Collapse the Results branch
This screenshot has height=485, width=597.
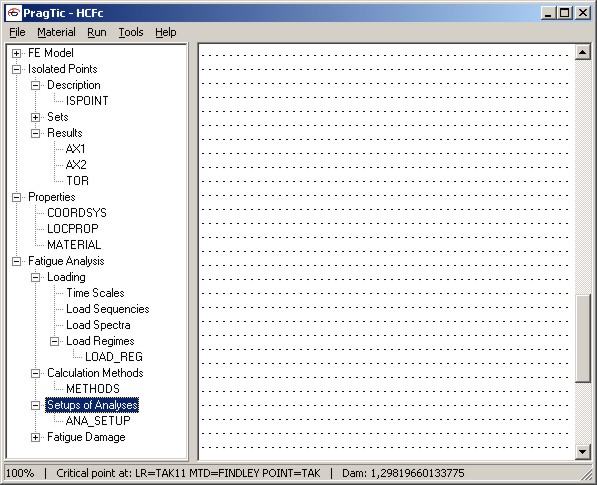click(x=35, y=133)
